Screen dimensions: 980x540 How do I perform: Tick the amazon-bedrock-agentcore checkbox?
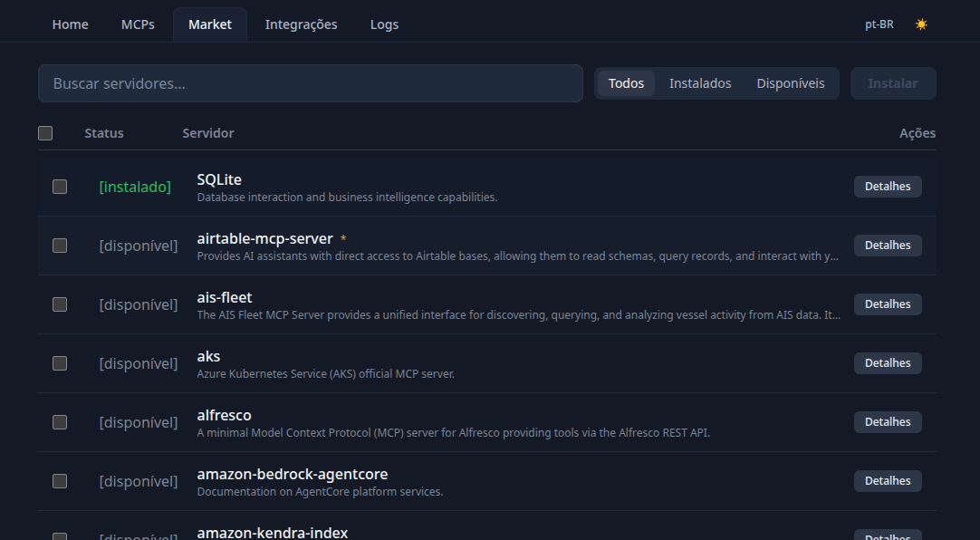tap(60, 480)
